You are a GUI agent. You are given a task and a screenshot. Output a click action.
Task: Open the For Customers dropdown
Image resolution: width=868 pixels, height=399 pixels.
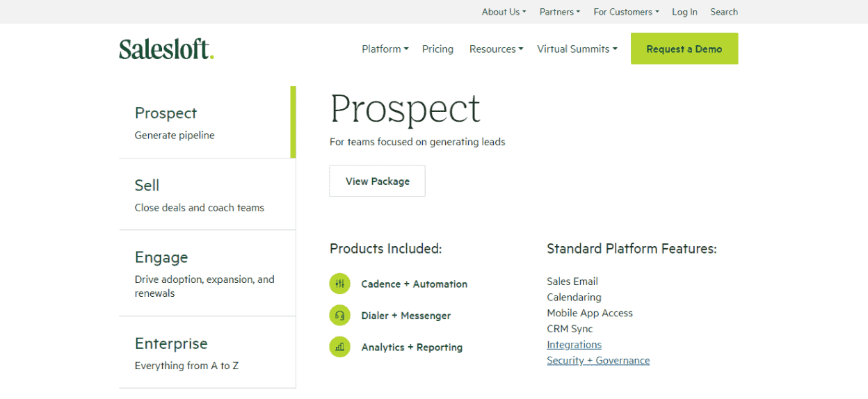(x=627, y=12)
